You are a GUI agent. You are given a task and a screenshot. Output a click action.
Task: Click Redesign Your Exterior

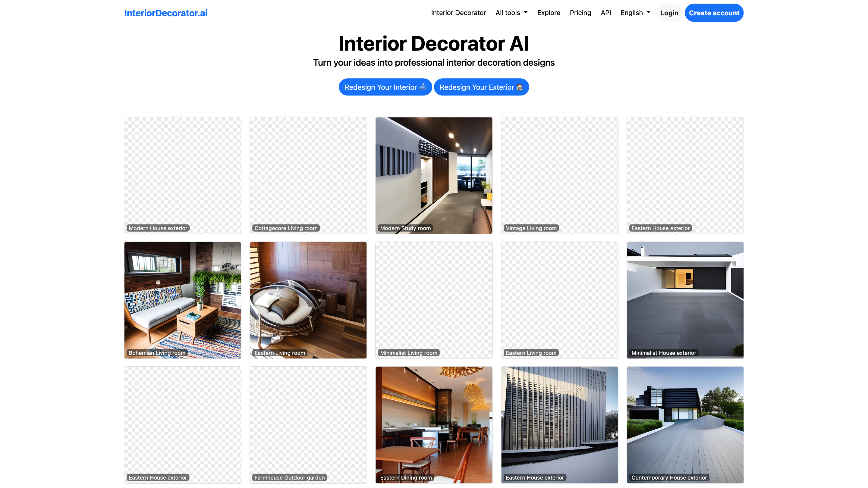coord(481,87)
